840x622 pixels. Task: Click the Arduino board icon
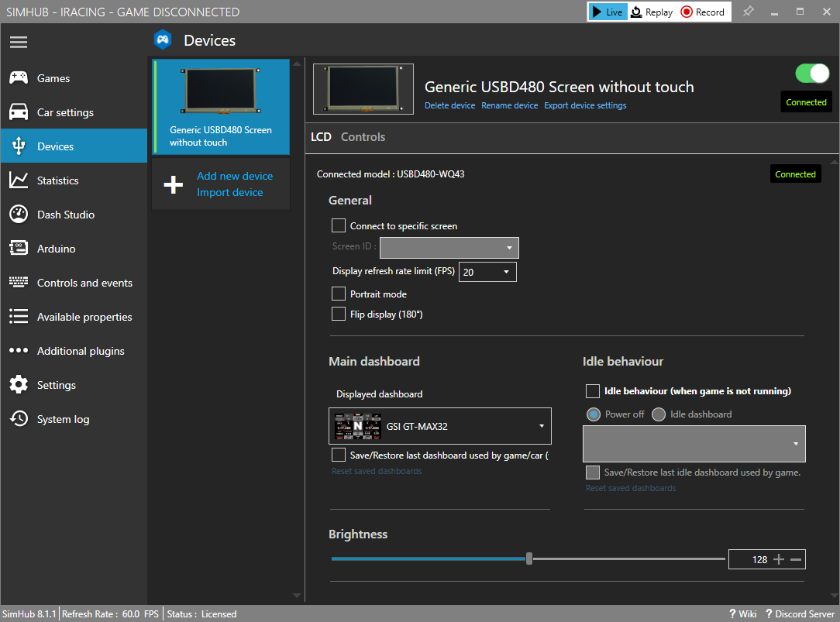click(x=19, y=249)
